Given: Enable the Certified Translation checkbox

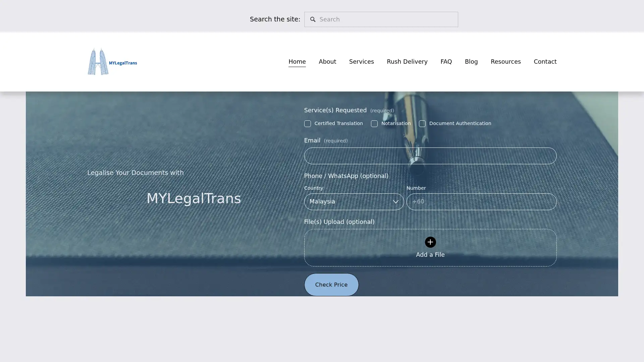Looking at the screenshot, I should click(x=307, y=124).
